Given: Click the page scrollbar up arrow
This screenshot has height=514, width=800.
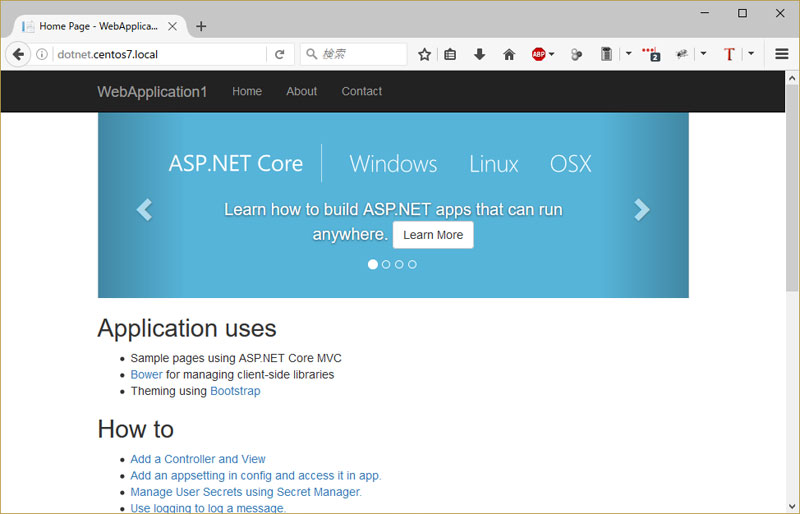Looking at the screenshot, I should pos(792,79).
